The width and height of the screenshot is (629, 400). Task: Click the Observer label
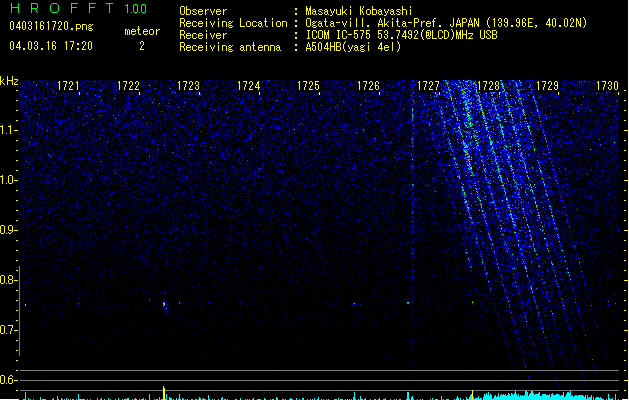pyautogui.click(x=203, y=11)
